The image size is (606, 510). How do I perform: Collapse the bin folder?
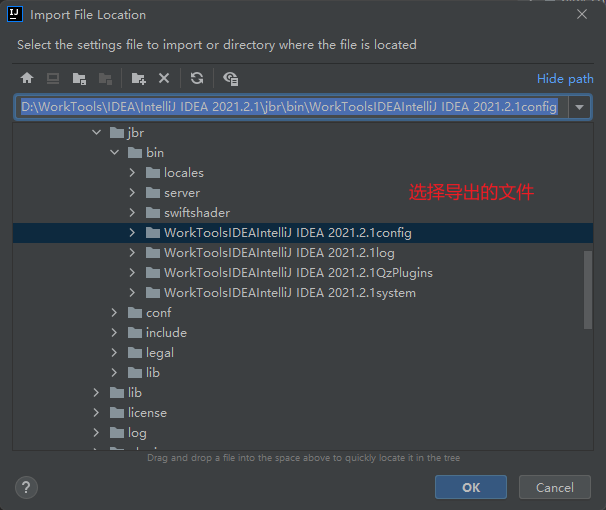tap(114, 153)
